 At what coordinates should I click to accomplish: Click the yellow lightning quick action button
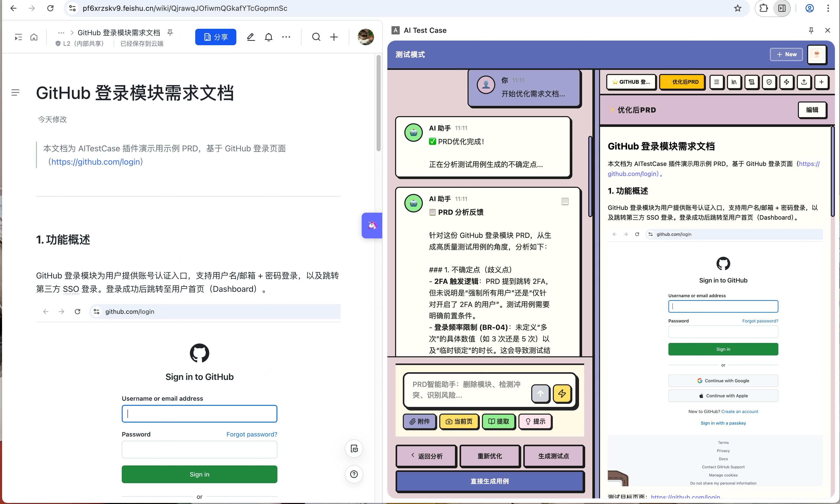pyautogui.click(x=562, y=393)
